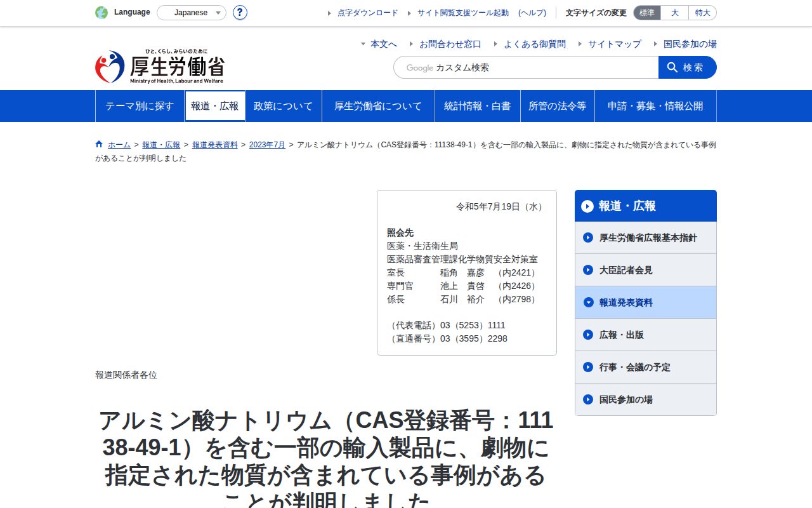Viewport: 812px width, 508px height.
Task: Open the Japanese language dropdown
Action: pos(192,13)
